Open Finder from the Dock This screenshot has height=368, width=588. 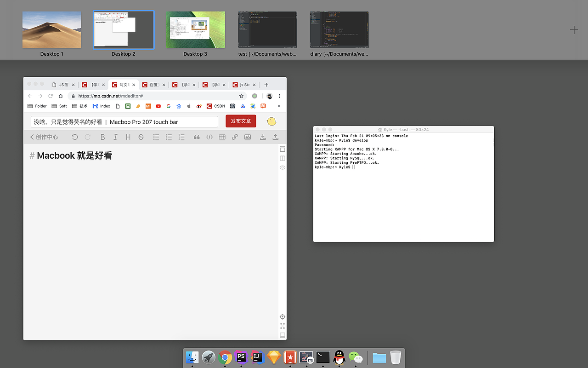pos(192,357)
